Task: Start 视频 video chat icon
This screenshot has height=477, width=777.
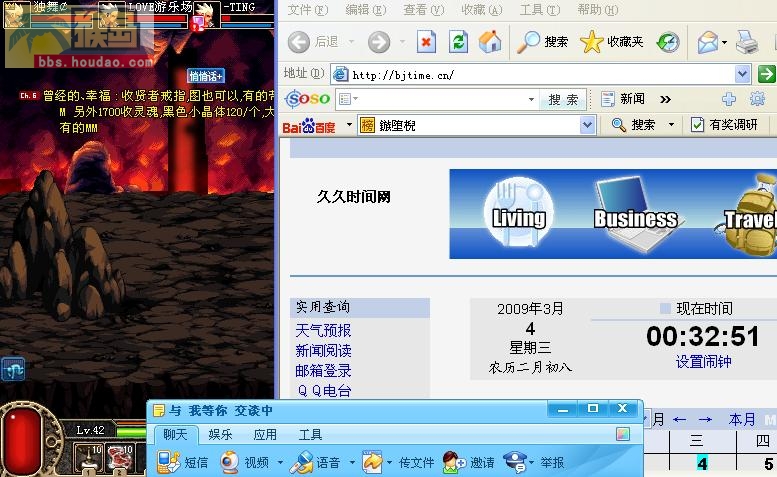Action: click(x=229, y=462)
